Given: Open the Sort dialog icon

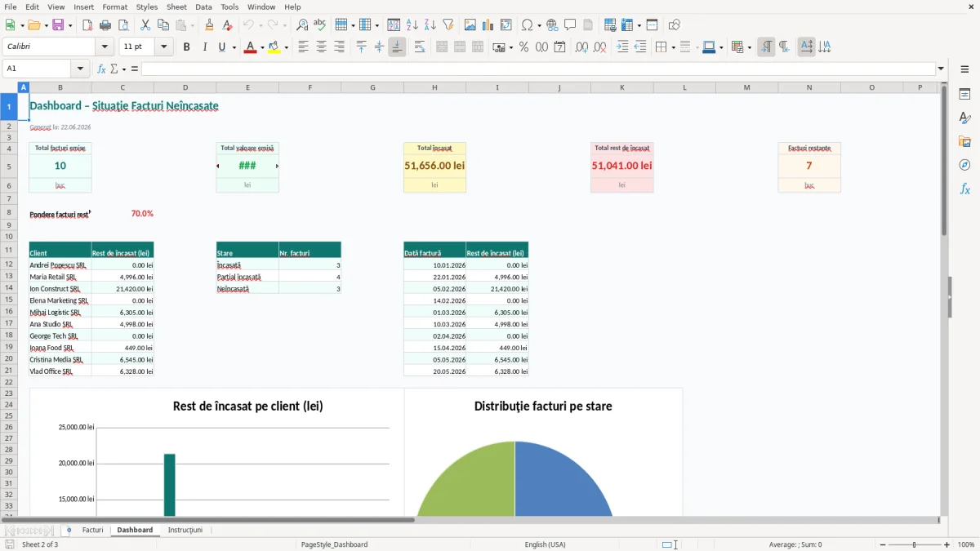Looking at the screenshot, I should (x=394, y=25).
